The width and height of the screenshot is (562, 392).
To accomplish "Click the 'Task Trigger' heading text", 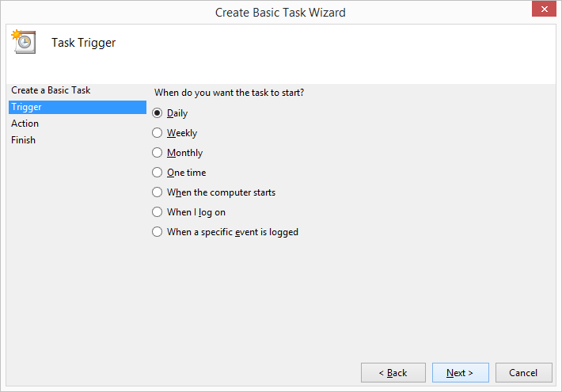I will (x=84, y=43).
